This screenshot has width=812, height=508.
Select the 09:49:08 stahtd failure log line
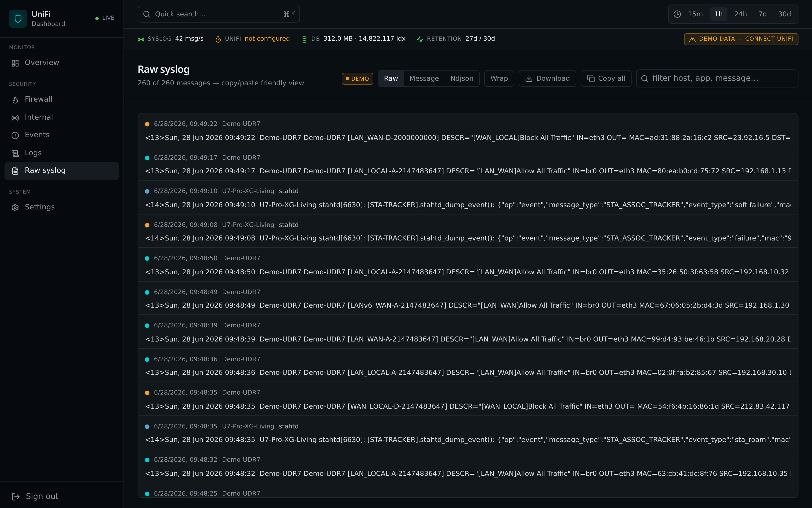[468, 231]
